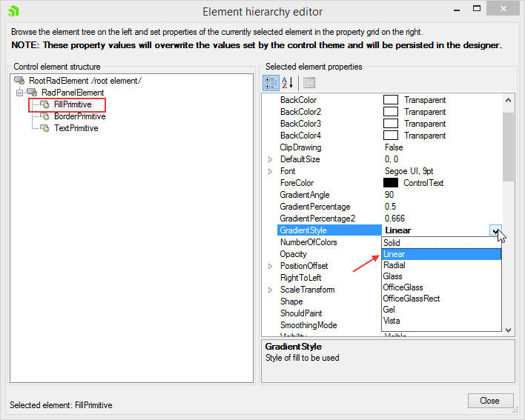Click the TextPrimitive node icon
Viewport: 525px width, 420px height.
pyautogui.click(x=44, y=128)
